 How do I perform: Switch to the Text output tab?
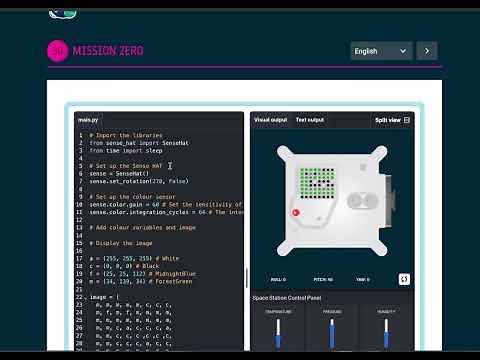pos(310,120)
